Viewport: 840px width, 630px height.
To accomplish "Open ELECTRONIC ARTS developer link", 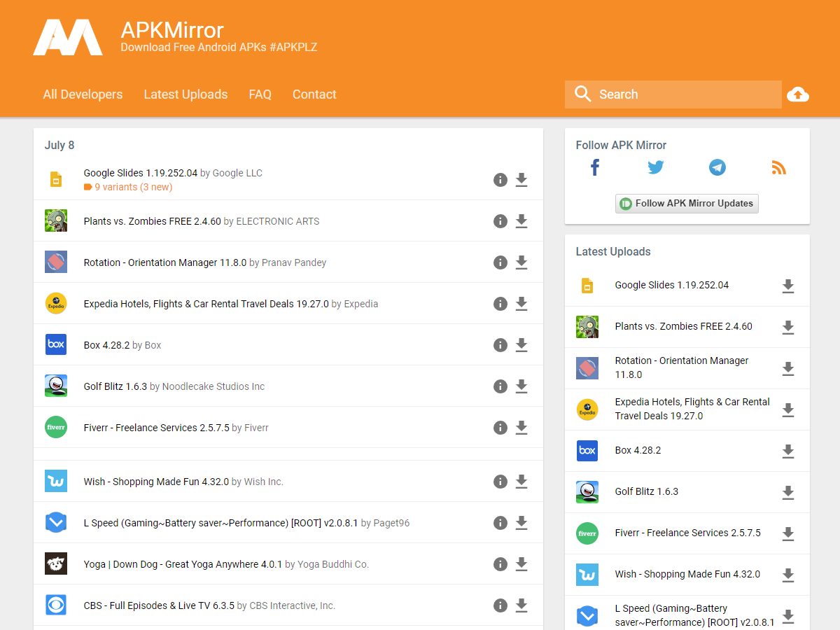I will [278, 221].
